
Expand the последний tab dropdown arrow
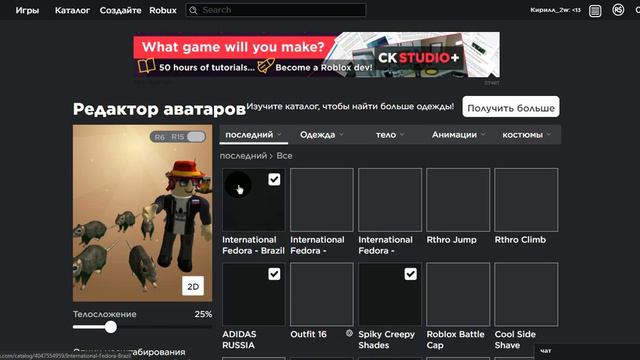279,134
